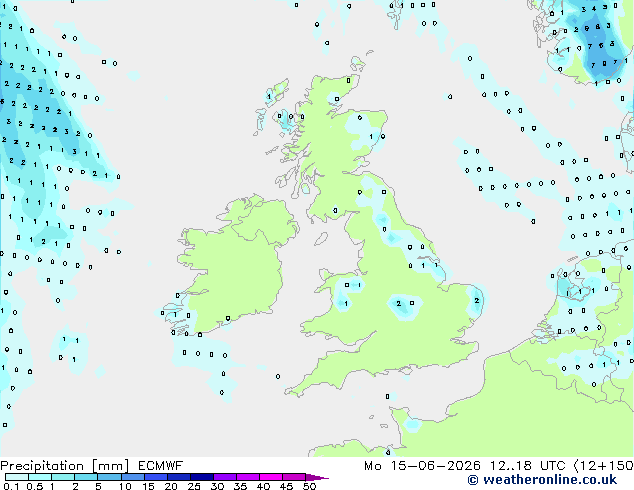Click the '12..18 UTC' time range text

pos(527,466)
